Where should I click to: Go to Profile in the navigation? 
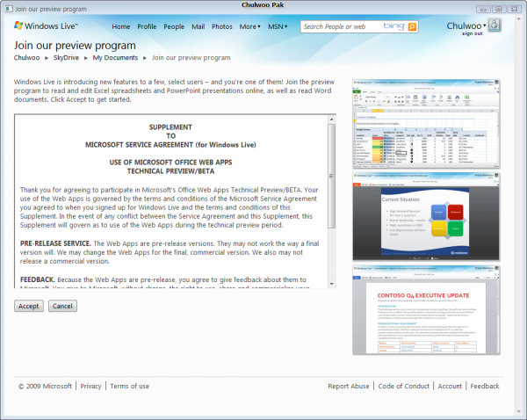[x=147, y=26]
